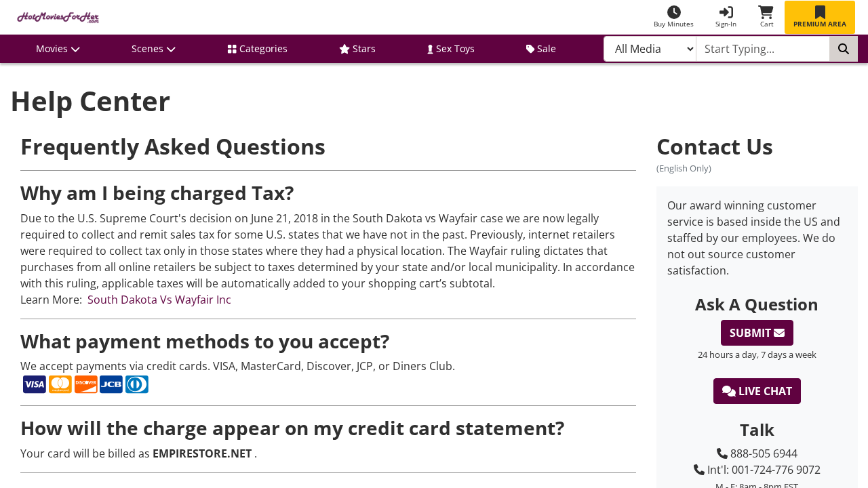The image size is (868, 488).
Task: Open South Dakota Vs Wayfair Inc link
Action: point(159,300)
